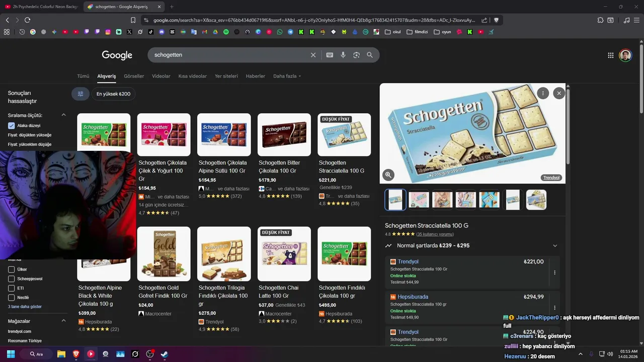Switch to the Yer siteleri tab
This screenshot has width=644, height=362.
226,76
